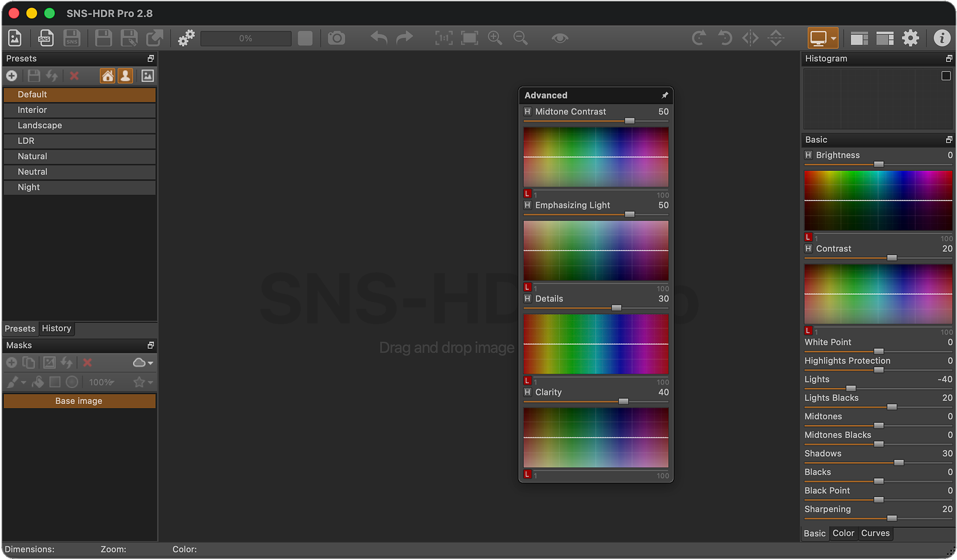Image resolution: width=957 pixels, height=560 pixels.
Task: Open an SNS project file
Action: 46,38
